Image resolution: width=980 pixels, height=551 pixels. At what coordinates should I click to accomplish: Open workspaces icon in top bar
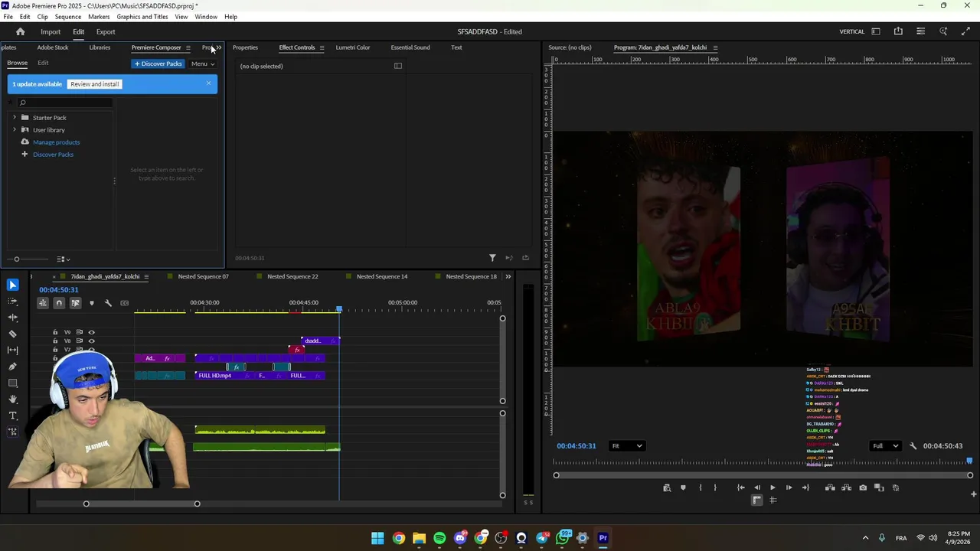[x=876, y=31]
